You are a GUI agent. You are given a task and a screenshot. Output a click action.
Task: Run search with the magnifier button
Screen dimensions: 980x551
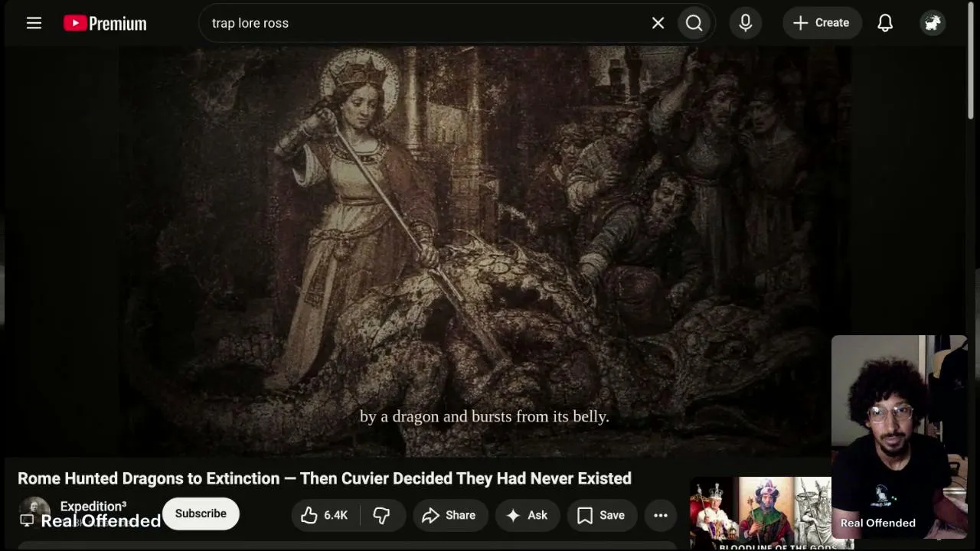click(x=694, y=23)
